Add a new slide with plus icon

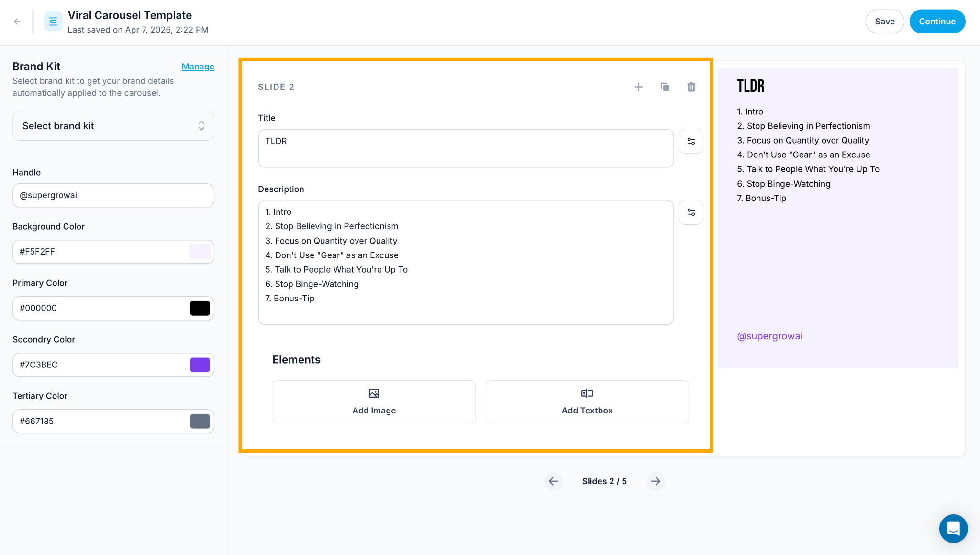point(638,87)
